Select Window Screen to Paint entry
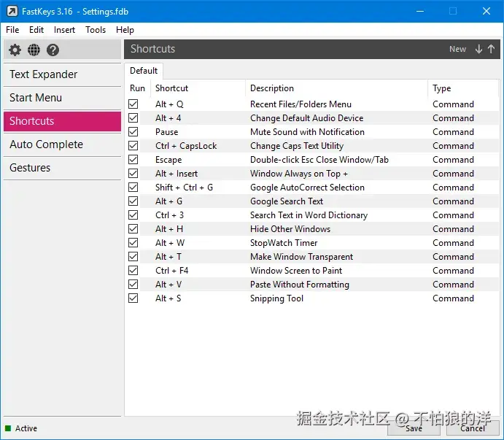Viewport: 504px width, 440px height. coord(296,271)
